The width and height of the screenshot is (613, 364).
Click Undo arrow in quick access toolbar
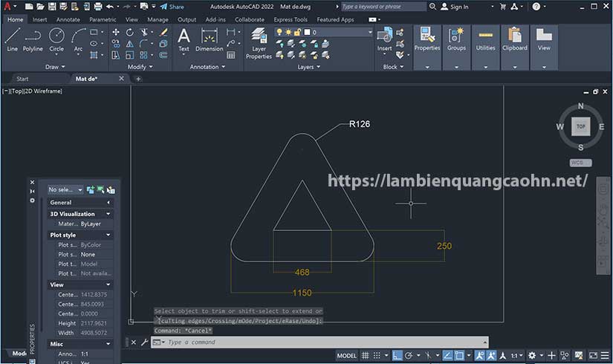[110, 7]
